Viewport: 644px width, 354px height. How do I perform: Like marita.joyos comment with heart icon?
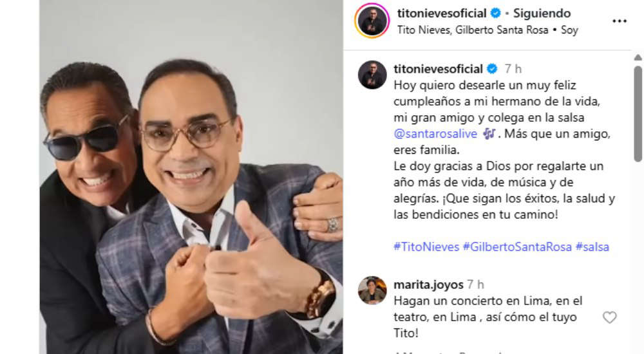tap(609, 317)
